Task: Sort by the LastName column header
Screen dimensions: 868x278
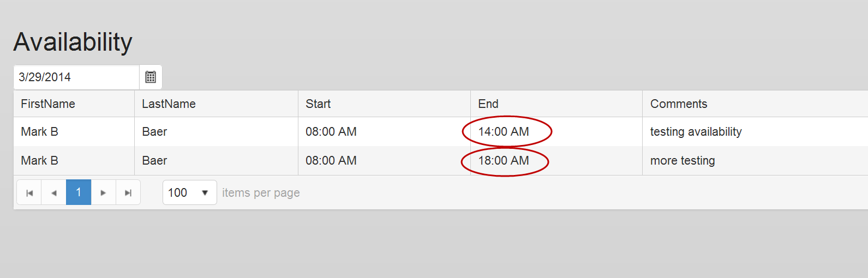Action: click(169, 104)
